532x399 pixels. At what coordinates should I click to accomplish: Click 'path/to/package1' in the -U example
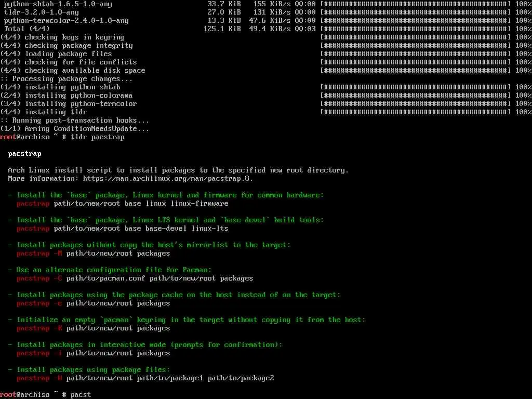(170, 378)
